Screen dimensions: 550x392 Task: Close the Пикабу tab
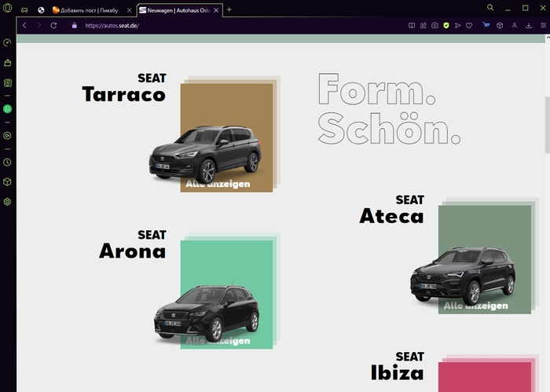129,10
